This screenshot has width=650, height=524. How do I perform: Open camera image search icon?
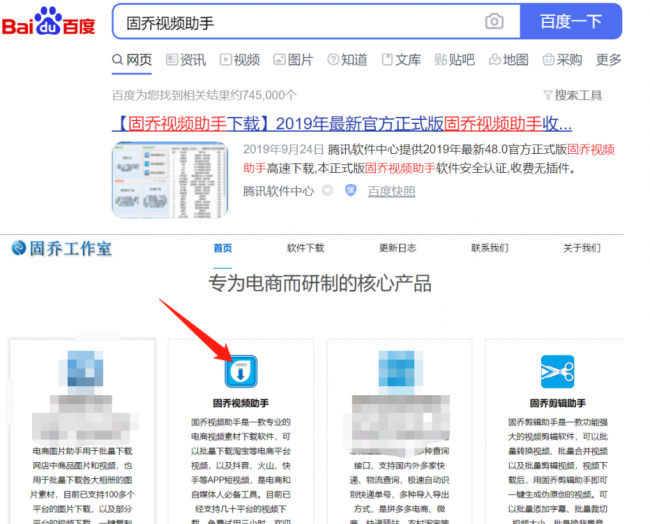pos(494,21)
